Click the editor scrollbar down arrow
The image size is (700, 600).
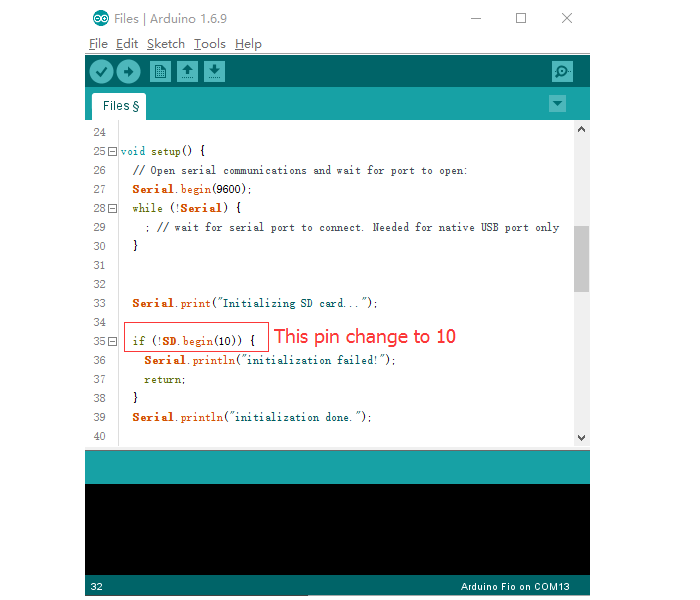(581, 438)
